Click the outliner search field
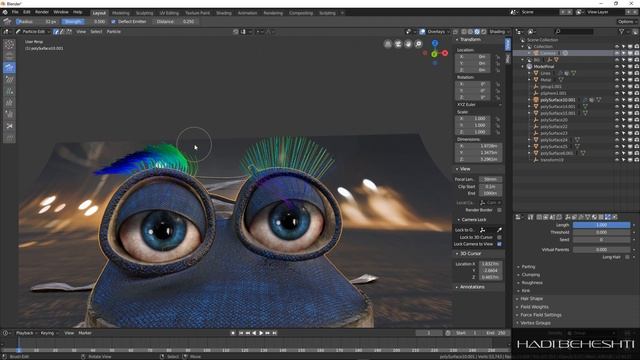 (574, 31)
